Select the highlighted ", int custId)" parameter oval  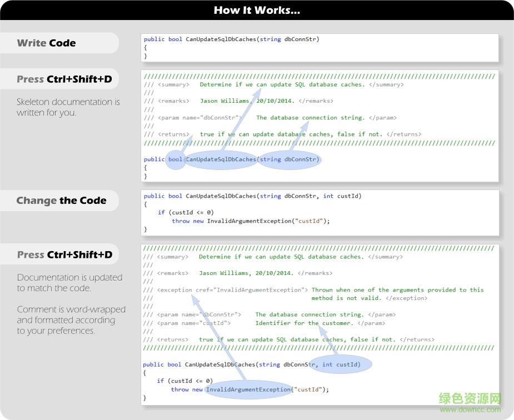pyautogui.click(x=341, y=364)
